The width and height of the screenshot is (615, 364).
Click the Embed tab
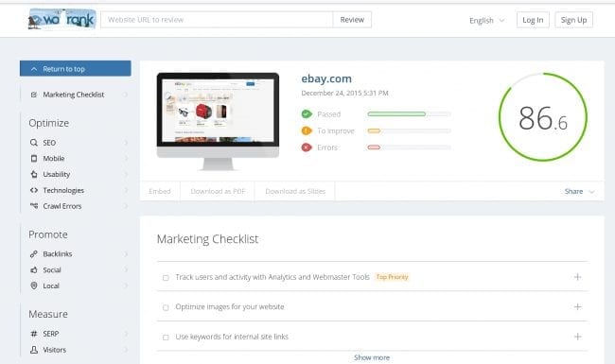pyautogui.click(x=160, y=191)
